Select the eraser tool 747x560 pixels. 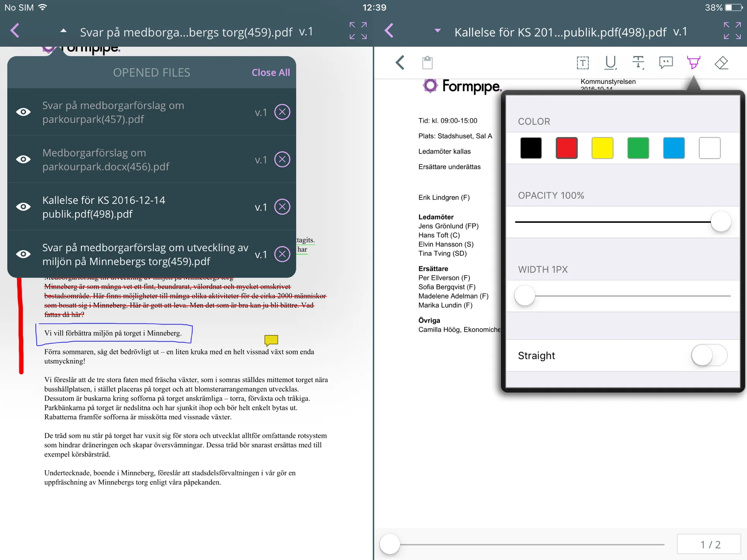pos(721,62)
